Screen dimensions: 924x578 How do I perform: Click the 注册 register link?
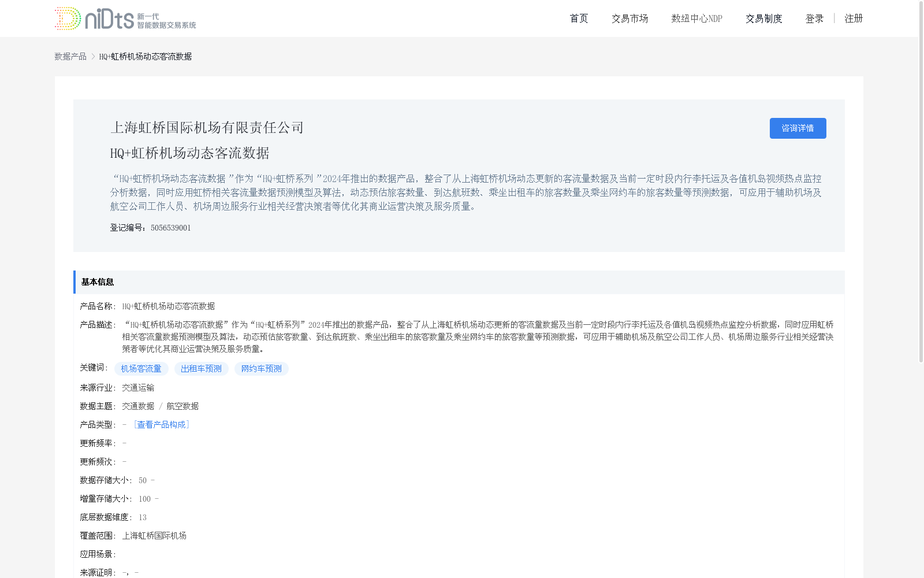854,18
